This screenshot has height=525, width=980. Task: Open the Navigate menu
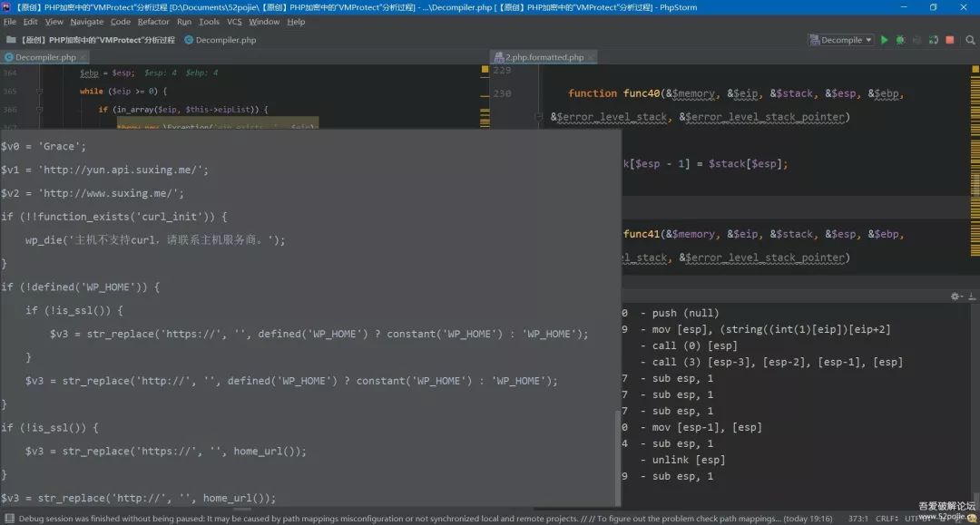(87, 22)
